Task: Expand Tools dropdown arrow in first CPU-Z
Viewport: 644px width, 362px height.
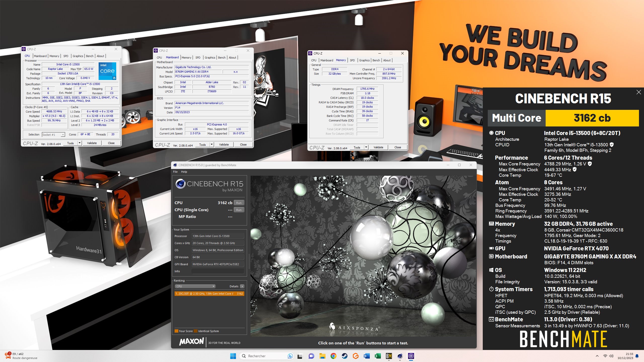Action: point(79,143)
